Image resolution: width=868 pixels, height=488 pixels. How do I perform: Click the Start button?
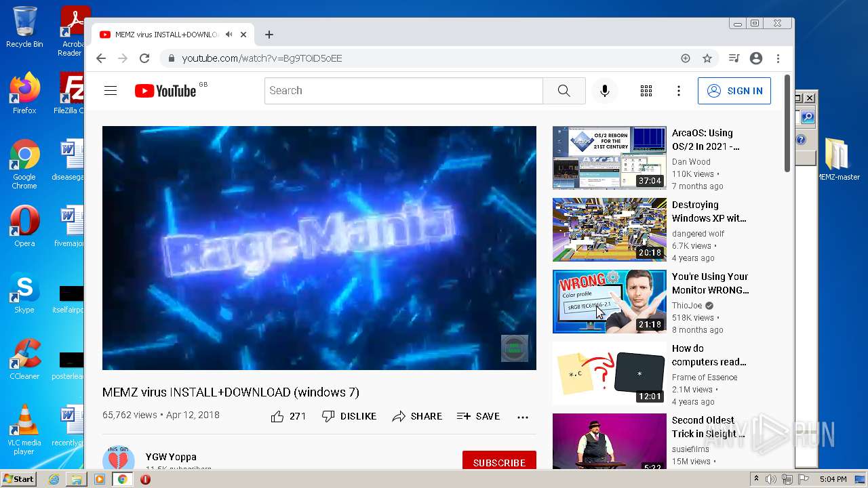point(18,479)
